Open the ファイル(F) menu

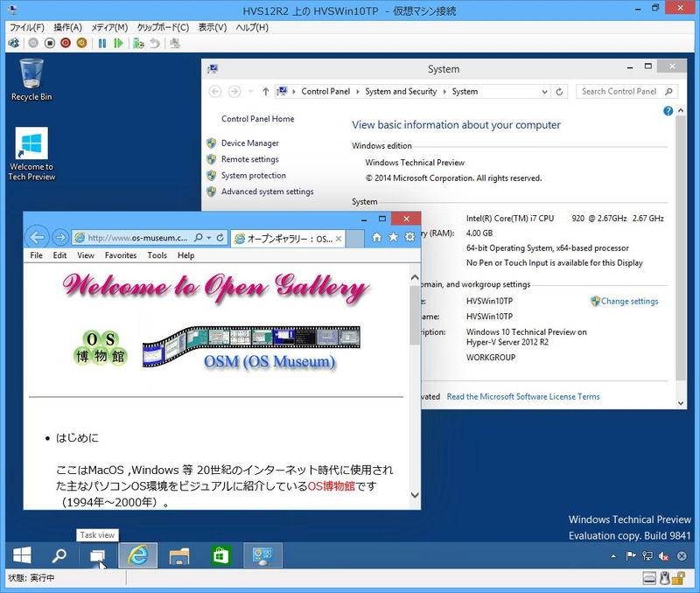pos(27,27)
